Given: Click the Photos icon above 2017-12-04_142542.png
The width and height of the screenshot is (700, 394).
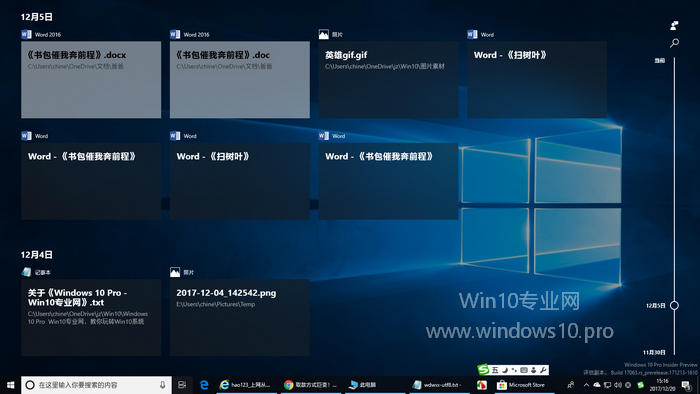Looking at the screenshot, I should click(175, 272).
